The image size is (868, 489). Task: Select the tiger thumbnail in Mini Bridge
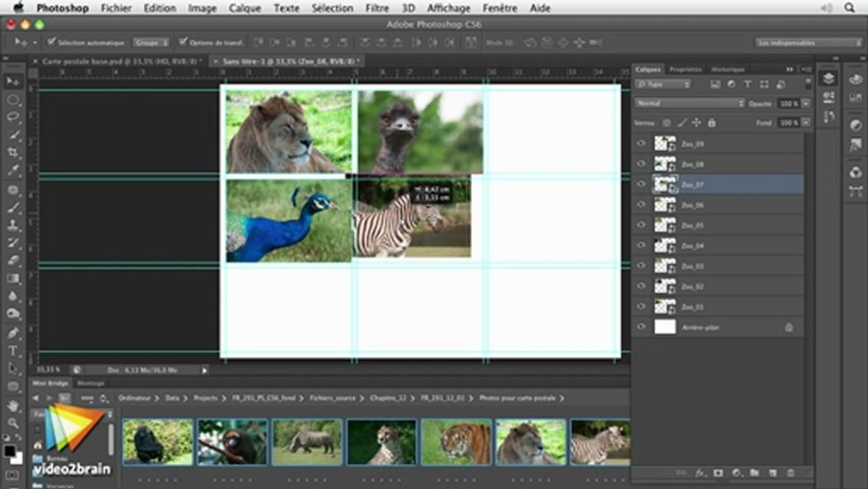coord(457,442)
